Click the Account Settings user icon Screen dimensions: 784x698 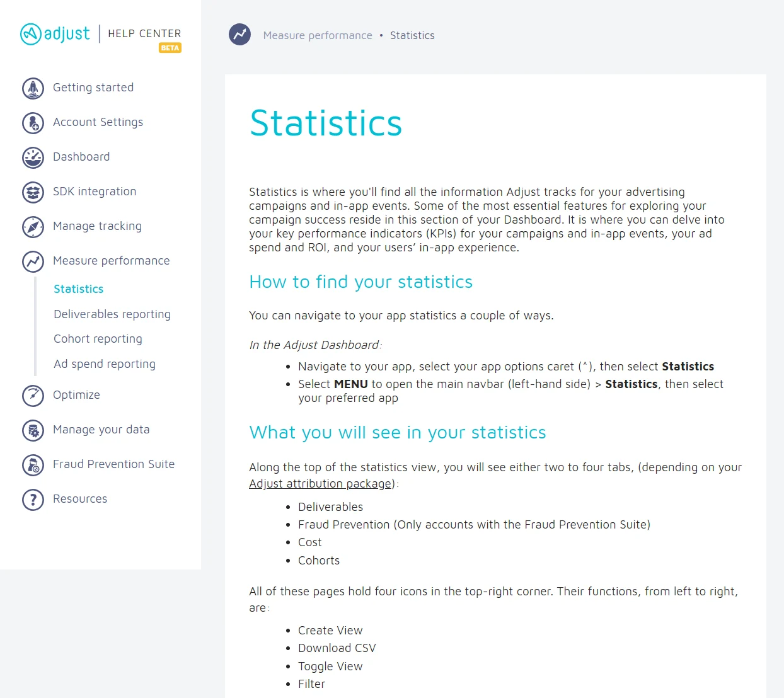click(33, 123)
